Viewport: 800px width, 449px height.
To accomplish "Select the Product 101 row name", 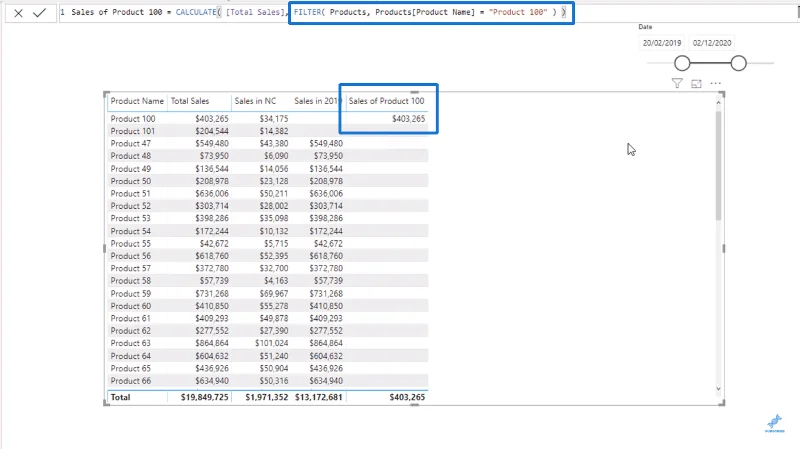I will (133, 131).
